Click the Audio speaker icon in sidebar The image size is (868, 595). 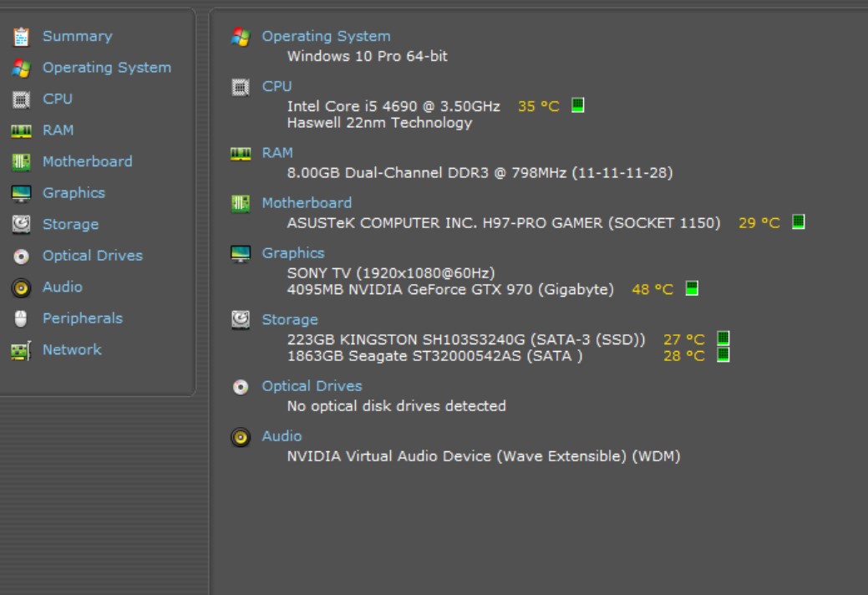(x=21, y=287)
